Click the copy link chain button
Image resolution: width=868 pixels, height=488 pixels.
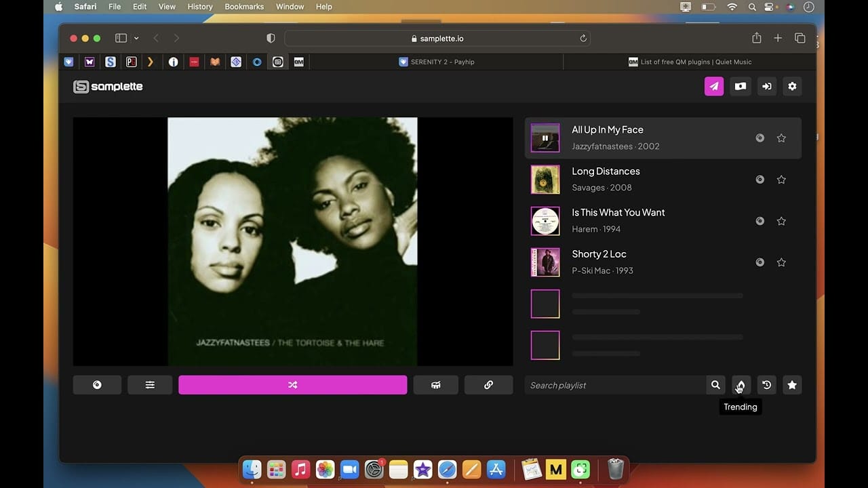coord(488,385)
